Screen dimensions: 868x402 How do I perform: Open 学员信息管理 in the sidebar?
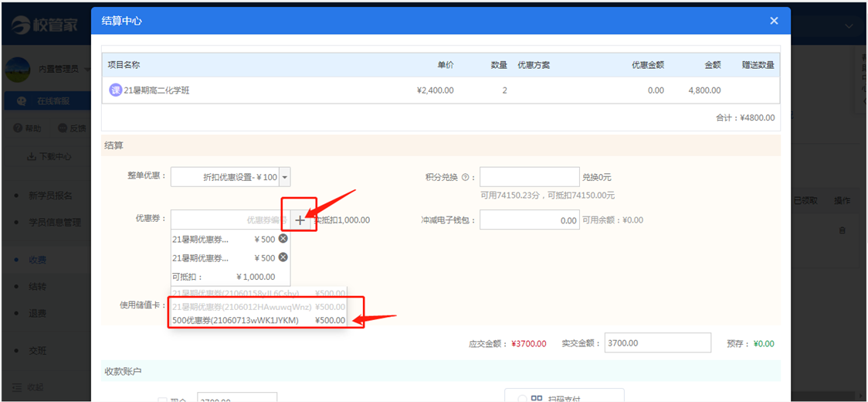(x=55, y=223)
